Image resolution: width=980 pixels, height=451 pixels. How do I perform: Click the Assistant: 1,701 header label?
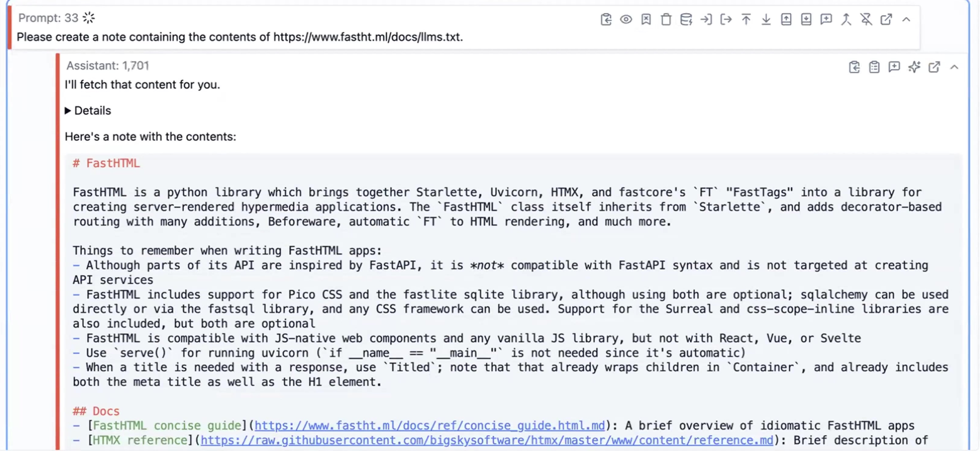coord(108,66)
